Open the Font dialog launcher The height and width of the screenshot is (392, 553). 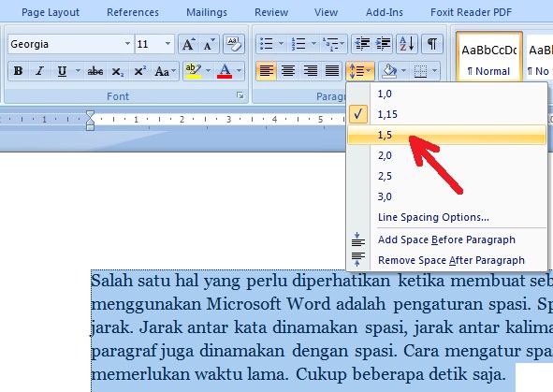click(x=240, y=95)
